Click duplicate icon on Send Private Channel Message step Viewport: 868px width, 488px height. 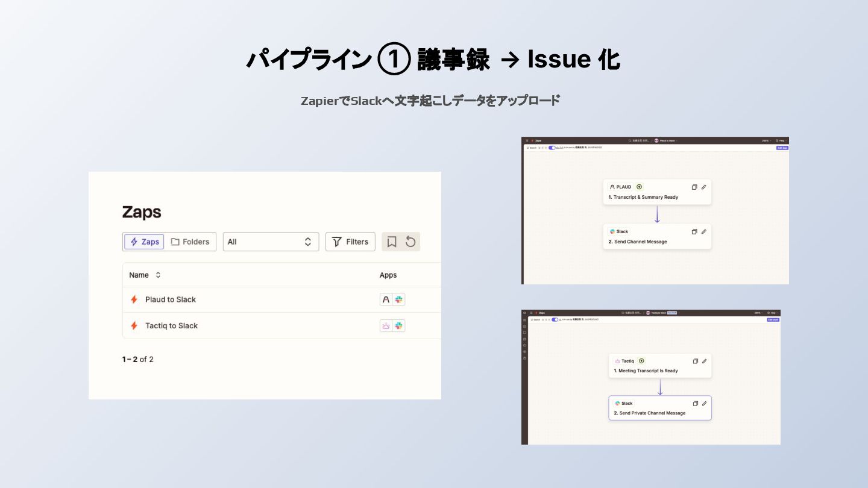pos(695,404)
